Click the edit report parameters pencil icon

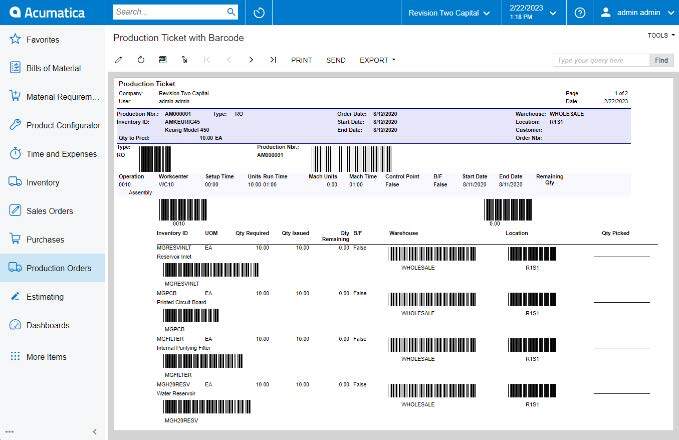pos(118,60)
